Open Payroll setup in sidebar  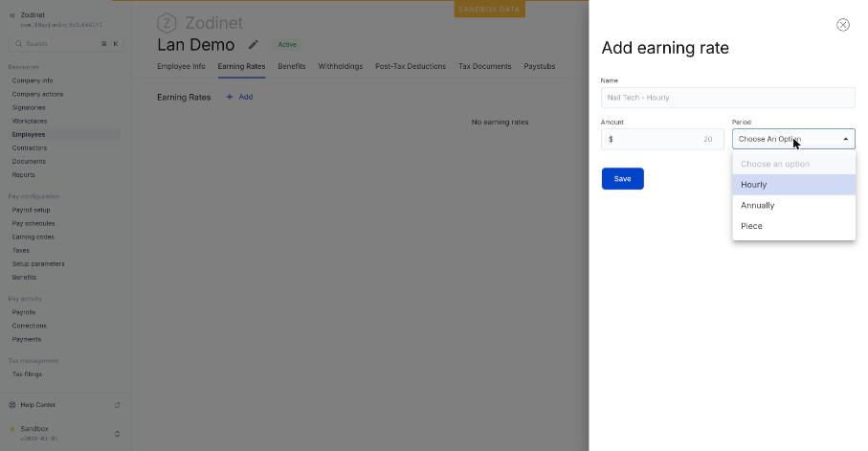click(31, 210)
